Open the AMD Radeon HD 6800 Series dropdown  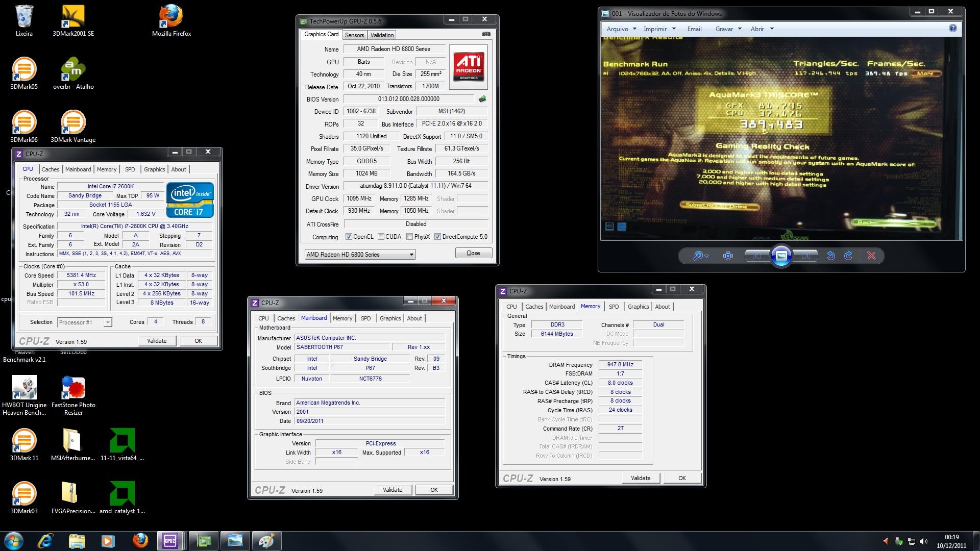click(360, 254)
